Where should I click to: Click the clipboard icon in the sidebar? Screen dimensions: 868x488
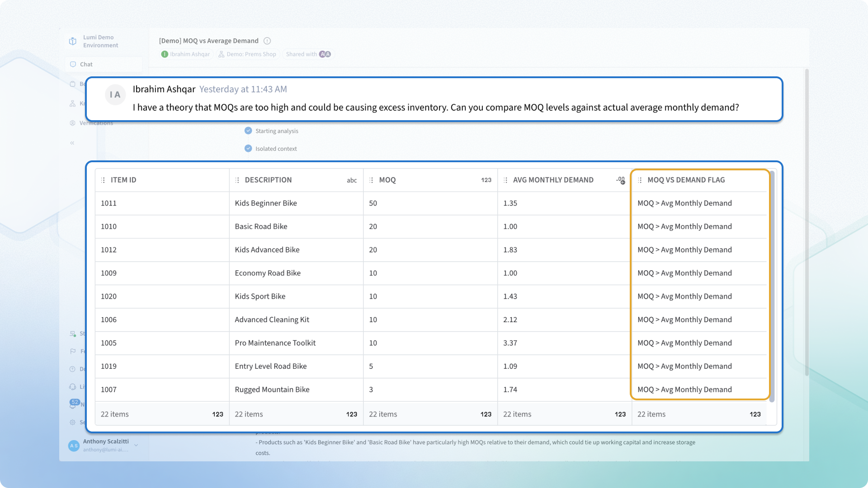[72, 84]
